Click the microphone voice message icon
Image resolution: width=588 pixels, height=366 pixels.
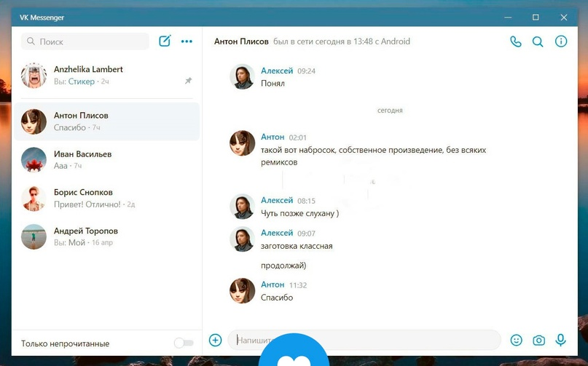pyautogui.click(x=560, y=340)
